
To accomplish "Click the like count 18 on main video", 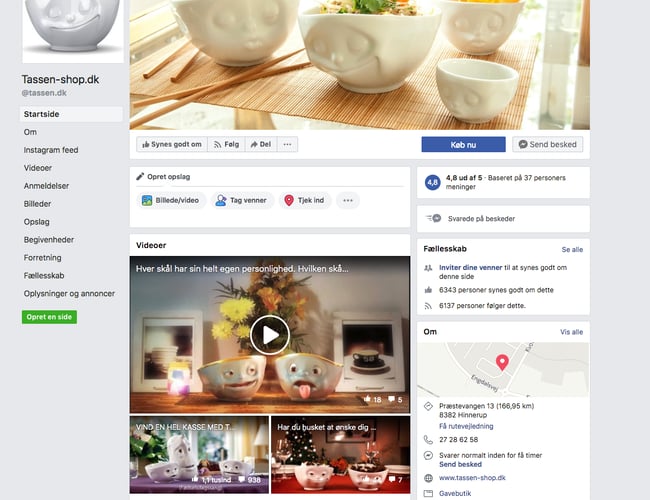I will 372,399.
